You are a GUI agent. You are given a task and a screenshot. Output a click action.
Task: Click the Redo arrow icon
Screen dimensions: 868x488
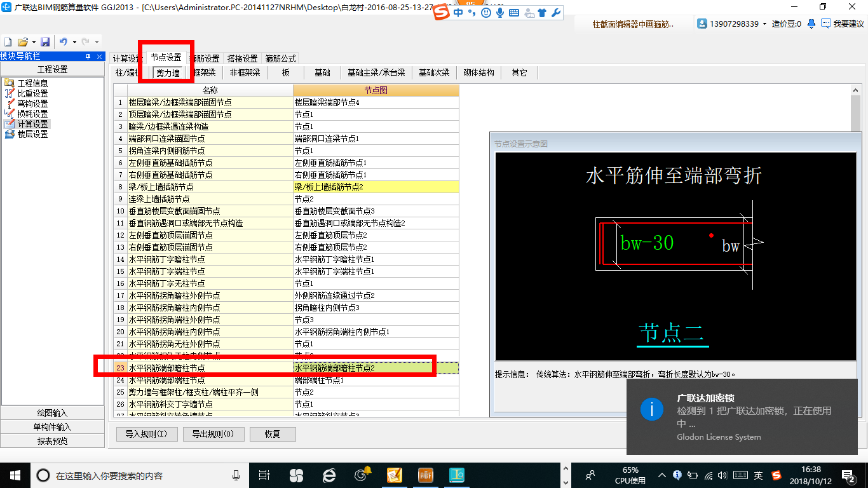click(85, 42)
